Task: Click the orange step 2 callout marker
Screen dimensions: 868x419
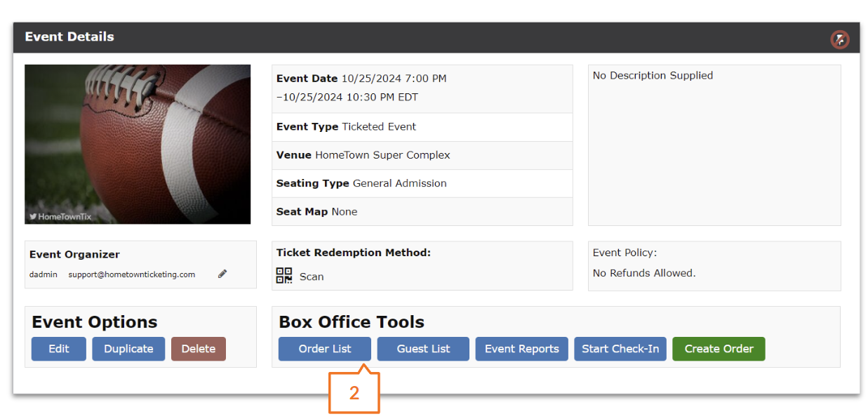Action: click(354, 393)
